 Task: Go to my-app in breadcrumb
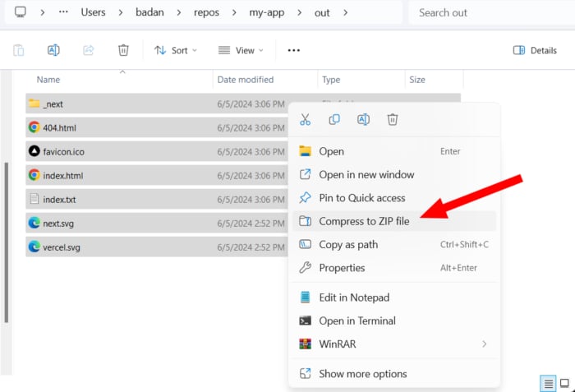267,12
